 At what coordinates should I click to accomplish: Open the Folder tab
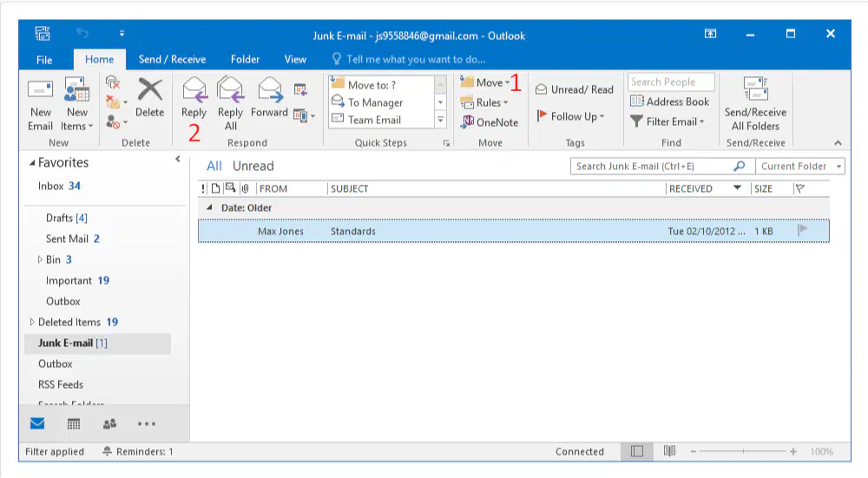(246, 59)
